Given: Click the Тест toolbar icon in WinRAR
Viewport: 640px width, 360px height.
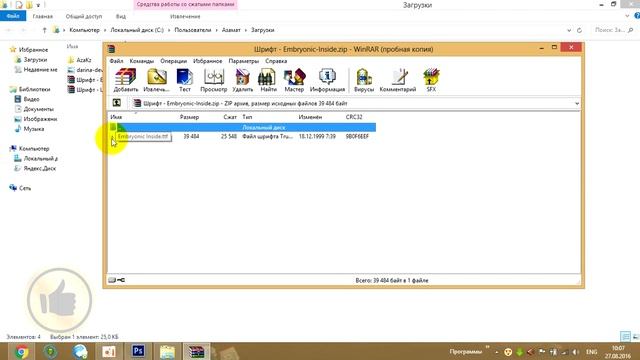Looking at the screenshot, I should point(184,80).
